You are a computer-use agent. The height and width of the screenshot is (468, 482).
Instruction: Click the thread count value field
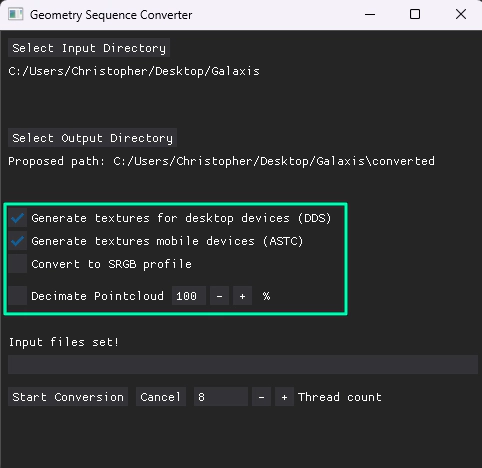pyautogui.click(x=221, y=397)
